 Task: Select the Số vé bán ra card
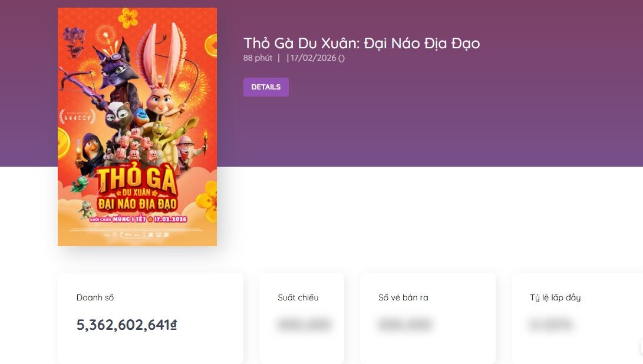tap(427, 318)
